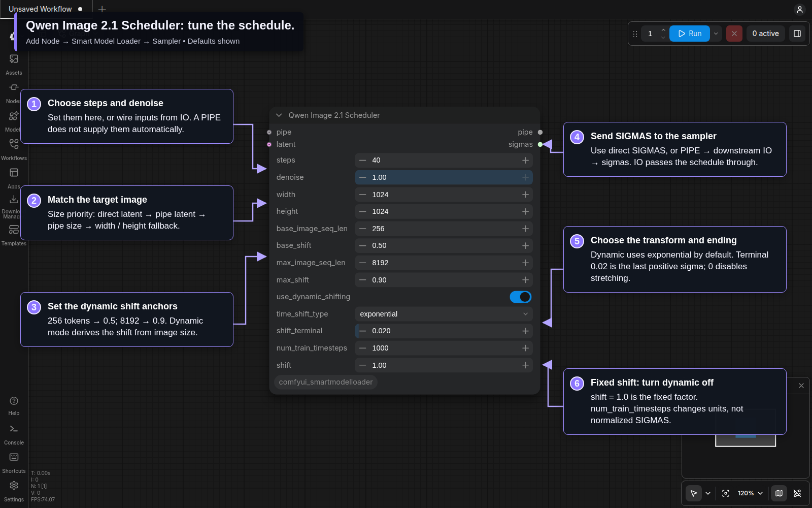
Task: Click the max_image_seq_len 8192 field
Action: (x=444, y=263)
